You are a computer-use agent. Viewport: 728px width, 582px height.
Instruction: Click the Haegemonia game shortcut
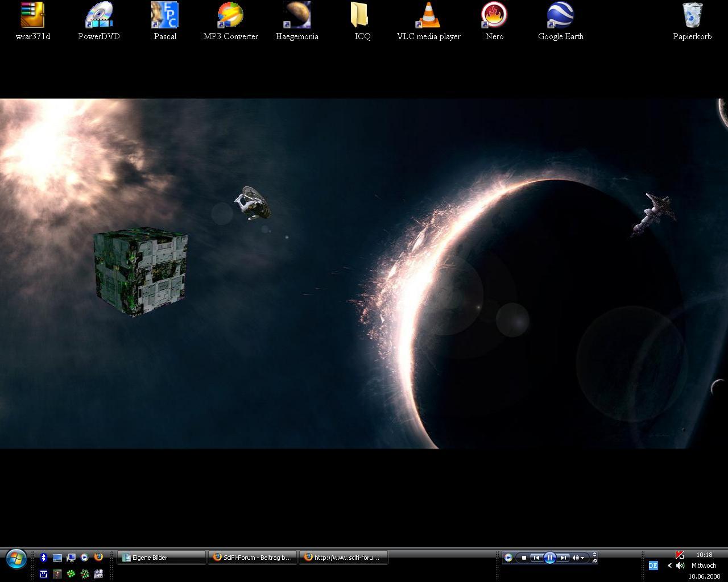pyautogui.click(x=296, y=16)
